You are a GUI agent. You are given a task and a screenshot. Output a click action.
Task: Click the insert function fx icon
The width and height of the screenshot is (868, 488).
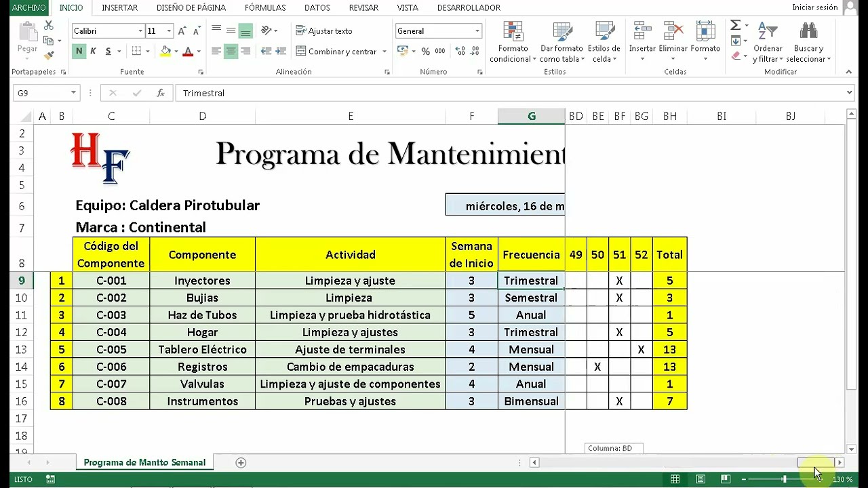pos(161,93)
